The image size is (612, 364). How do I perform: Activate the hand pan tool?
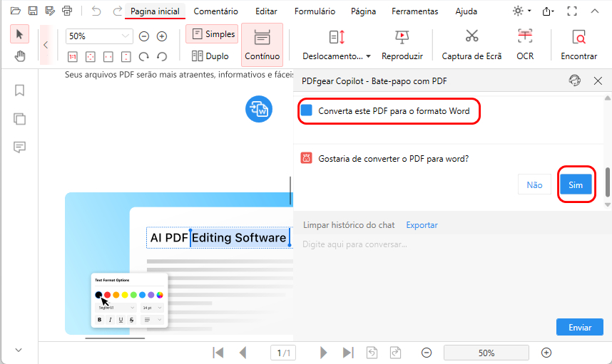point(19,56)
